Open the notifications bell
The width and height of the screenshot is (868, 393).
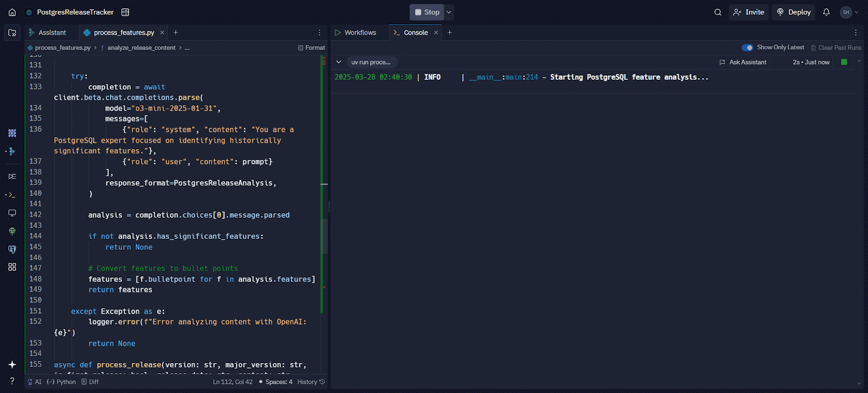tap(826, 12)
